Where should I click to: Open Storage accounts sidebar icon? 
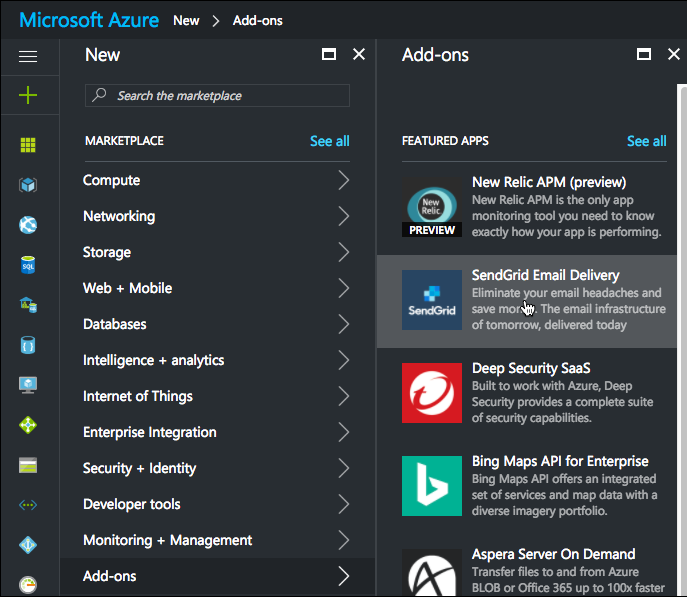(28, 465)
